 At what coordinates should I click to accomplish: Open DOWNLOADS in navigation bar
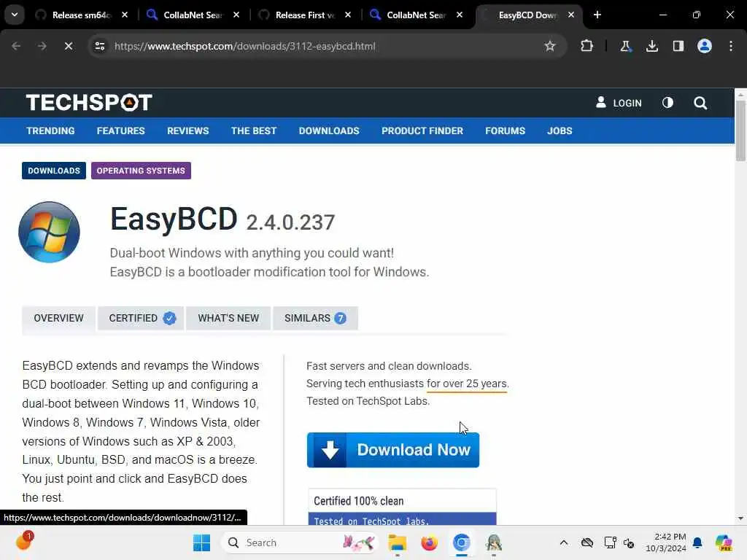coord(329,131)
